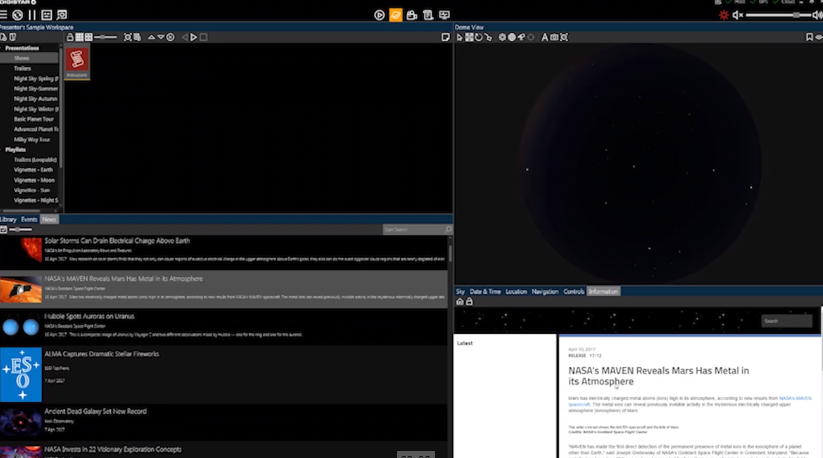Switch to the Navigation tab
The height and width of the screenshot is (458, 823).
(x=545, y=291)
